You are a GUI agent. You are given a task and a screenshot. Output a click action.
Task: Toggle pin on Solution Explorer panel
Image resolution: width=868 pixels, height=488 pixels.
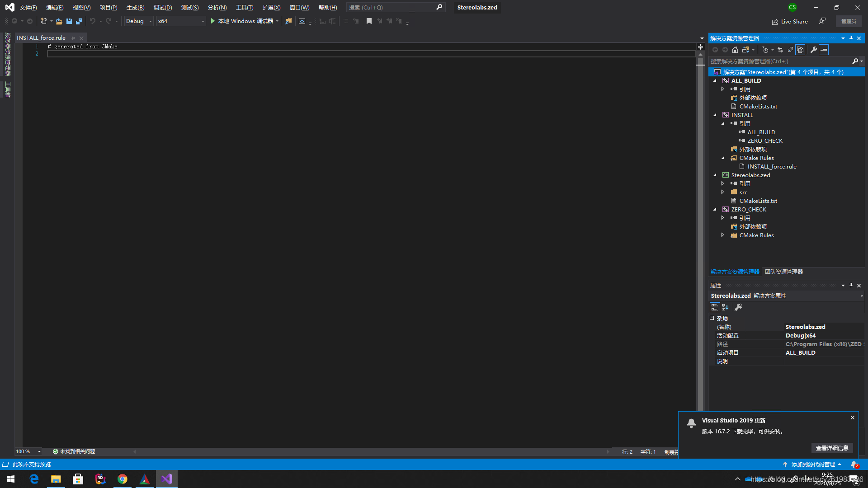click(x=851, y=38)
